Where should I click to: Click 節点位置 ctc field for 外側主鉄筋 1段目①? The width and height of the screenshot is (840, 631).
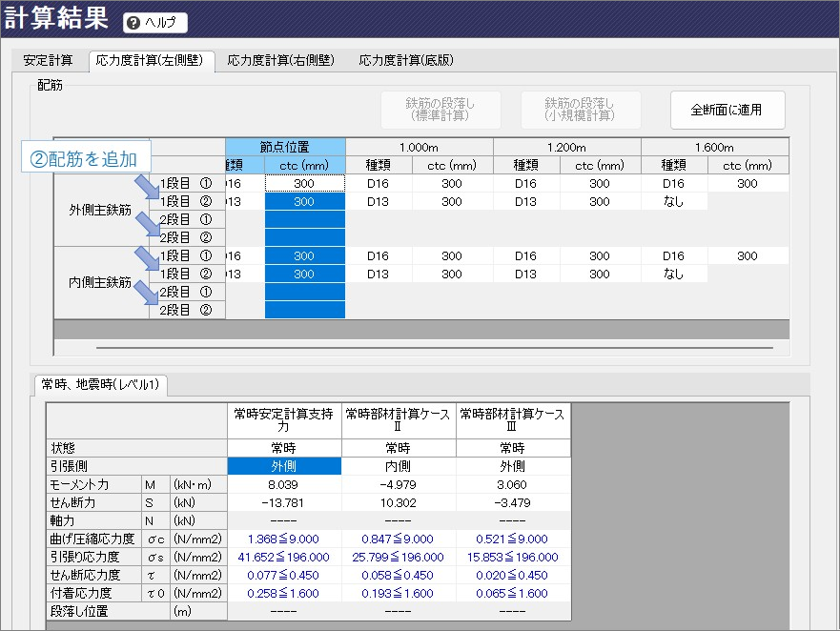pyautogui.click(x=304, y=183)
